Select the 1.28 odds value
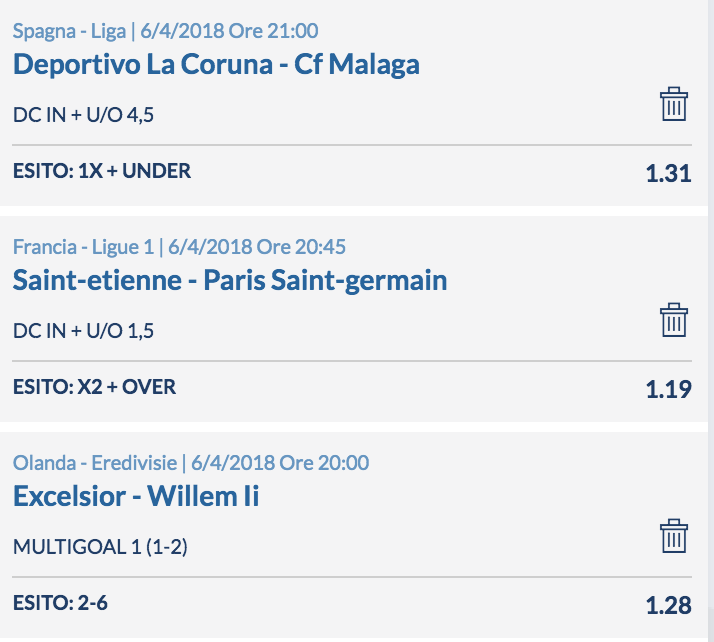 coord(668,605)
